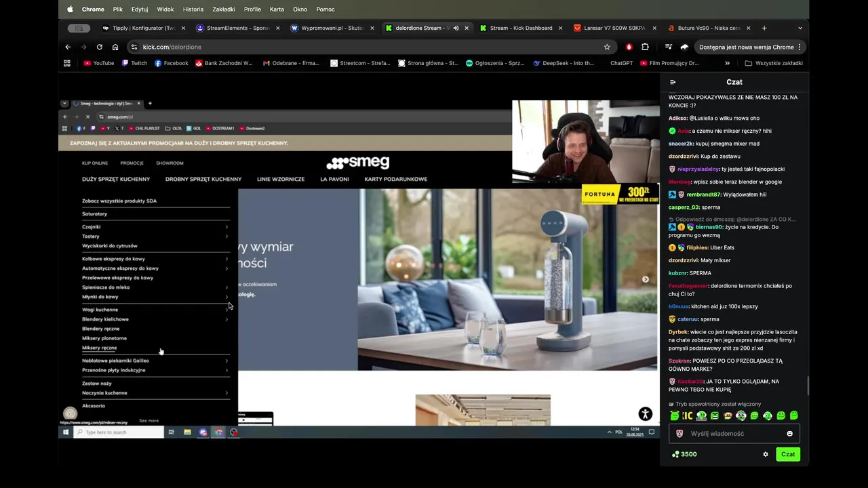Screen dimensions: 868x488
Task: Advance the smeg carousel with next arrow
Action: point(645,279)
